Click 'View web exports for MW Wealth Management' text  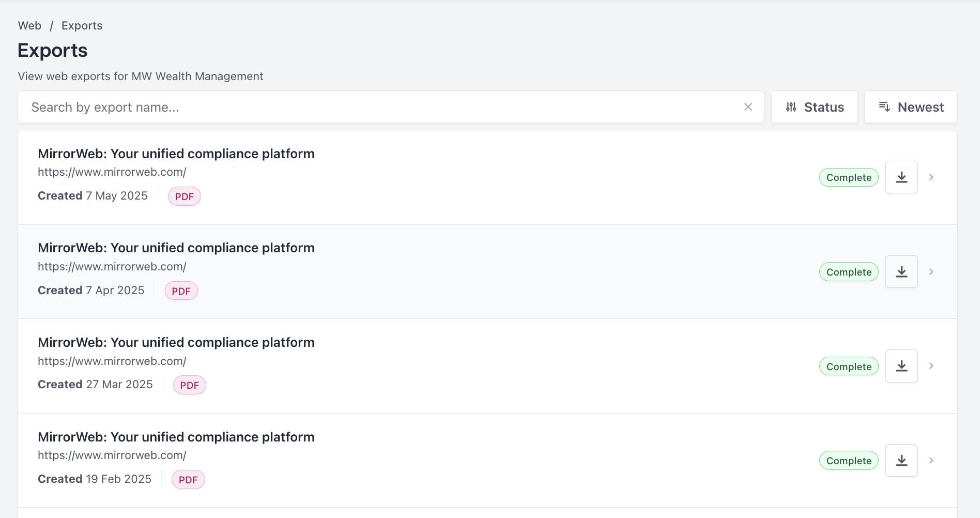point(141,77)
